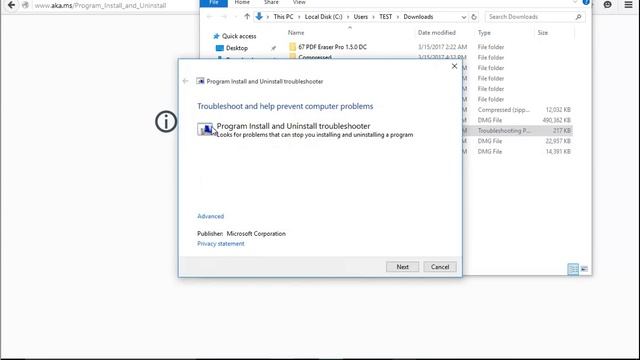The width and height of the screenshot is (640, 360).
Task: Click the File Explorer help icon
Action: 586,2
